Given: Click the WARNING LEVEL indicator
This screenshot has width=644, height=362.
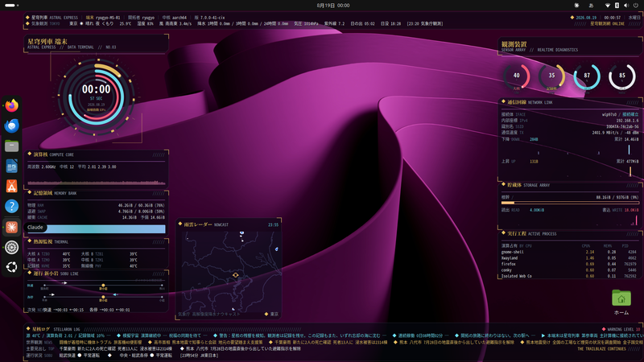Looking at the screenshot, I should coord(621,329).
